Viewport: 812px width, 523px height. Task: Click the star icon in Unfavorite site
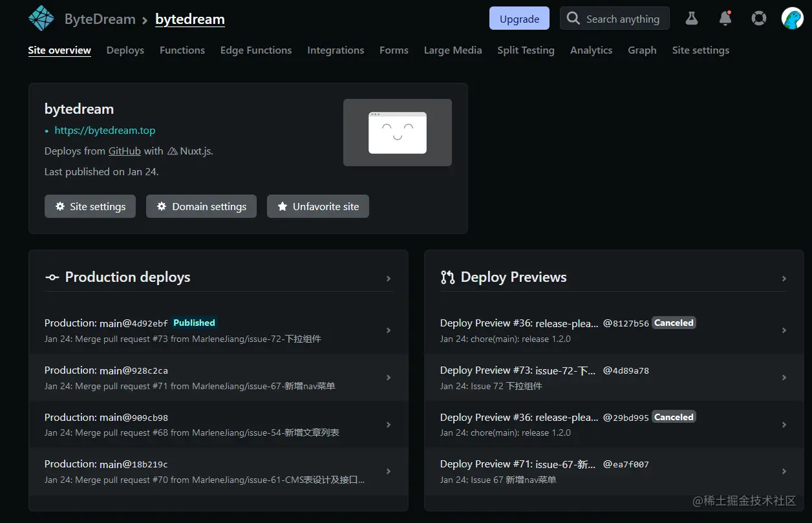[283, 206]
